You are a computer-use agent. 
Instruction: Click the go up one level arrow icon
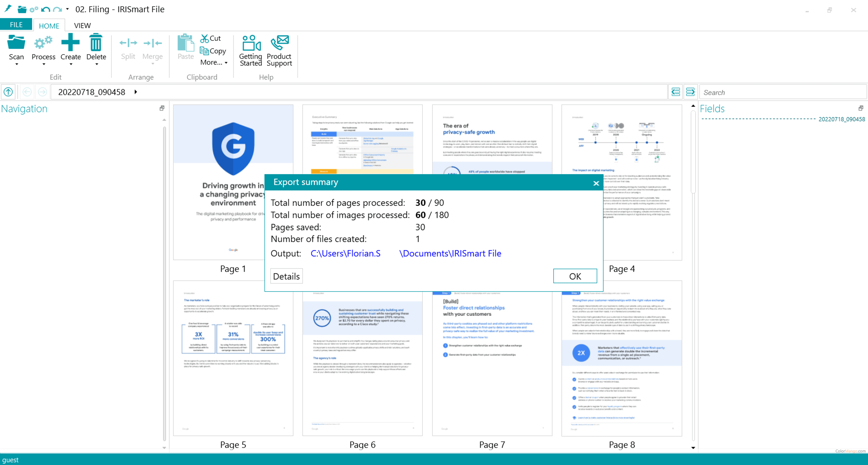[8, 92]
